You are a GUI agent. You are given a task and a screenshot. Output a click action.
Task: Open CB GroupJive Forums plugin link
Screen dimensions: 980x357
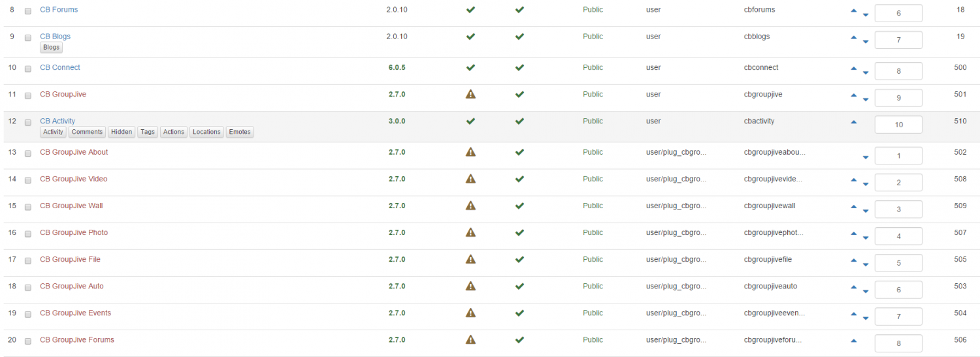77,339
